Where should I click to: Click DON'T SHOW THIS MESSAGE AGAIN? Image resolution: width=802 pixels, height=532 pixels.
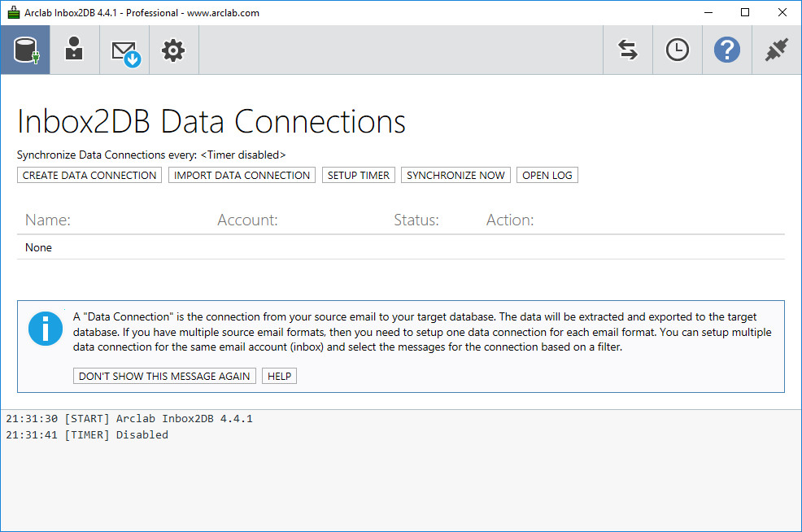(164, 376)
